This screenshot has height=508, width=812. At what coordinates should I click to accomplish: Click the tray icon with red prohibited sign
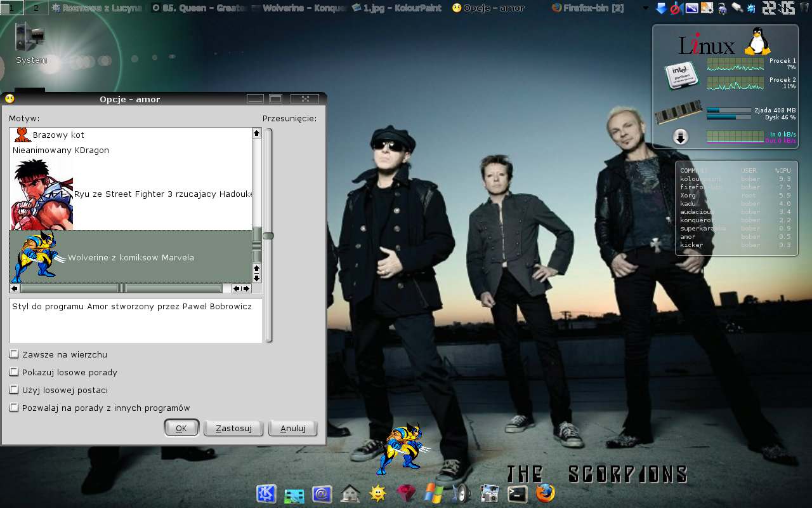(x=676, y=8)
